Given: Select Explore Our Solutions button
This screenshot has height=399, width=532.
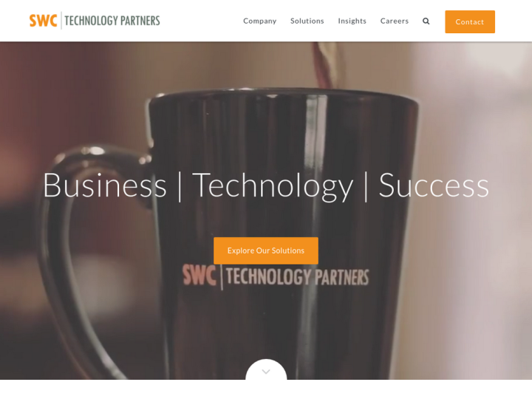Looking at the screenshot, I should [x=266, y=250].
